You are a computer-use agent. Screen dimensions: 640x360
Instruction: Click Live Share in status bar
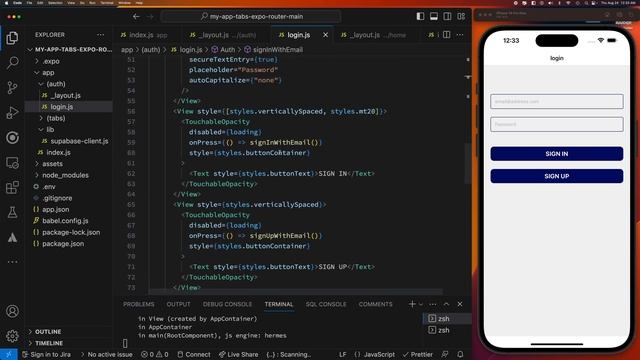click(238, 354)
